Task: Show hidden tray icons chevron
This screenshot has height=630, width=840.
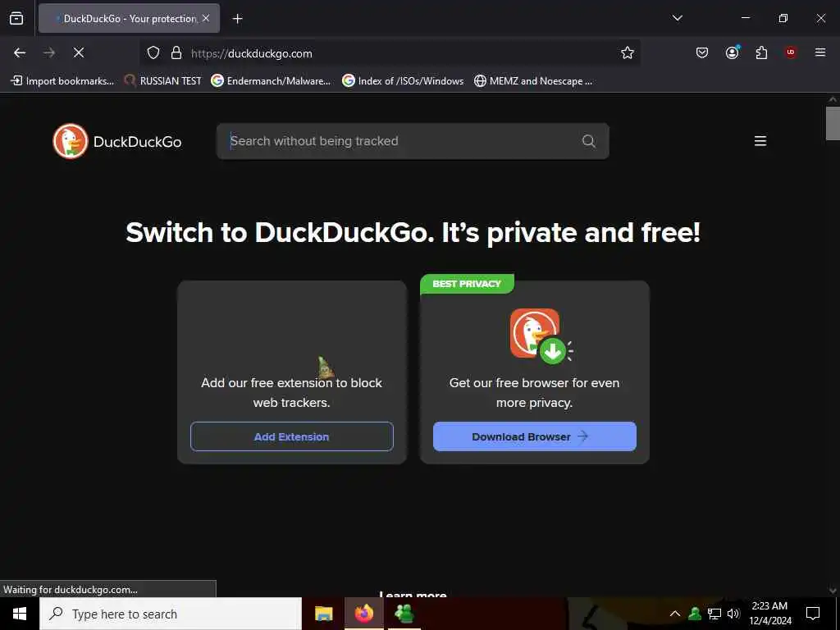Action: click(x=675, y=614)
